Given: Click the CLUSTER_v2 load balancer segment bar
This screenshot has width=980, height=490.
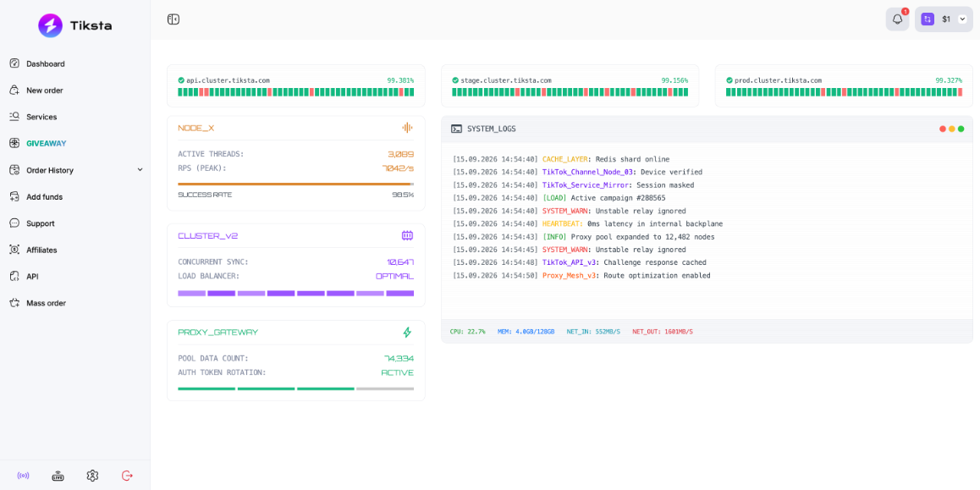Looking at the screenshot, I should point(295,293).
